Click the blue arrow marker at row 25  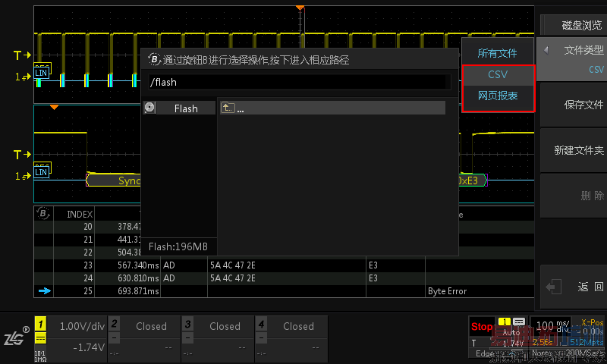[x=45, y=291]
